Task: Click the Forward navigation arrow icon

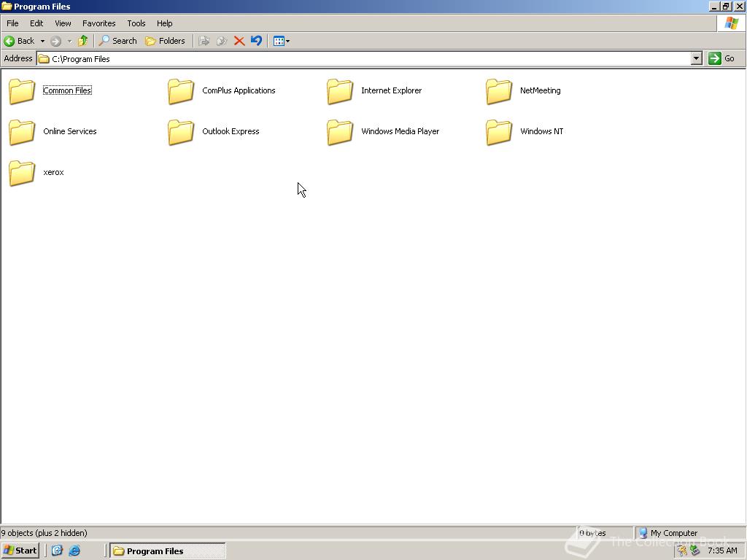Action: 55,41
